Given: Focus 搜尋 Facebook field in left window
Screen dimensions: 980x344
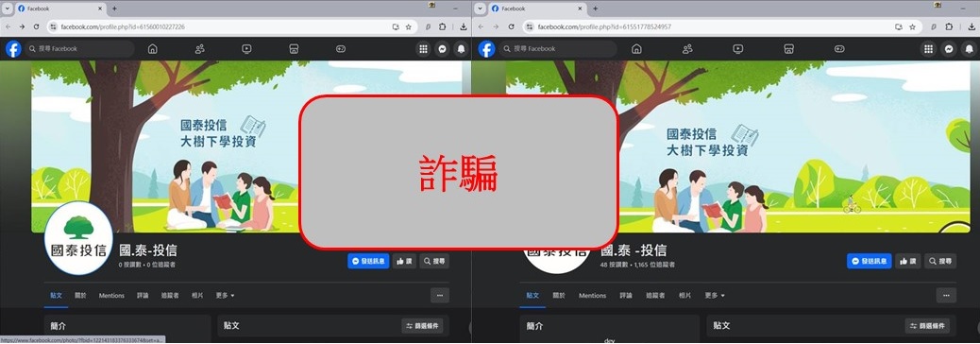Looking at the screenshot, I should (x=80, y=49).
